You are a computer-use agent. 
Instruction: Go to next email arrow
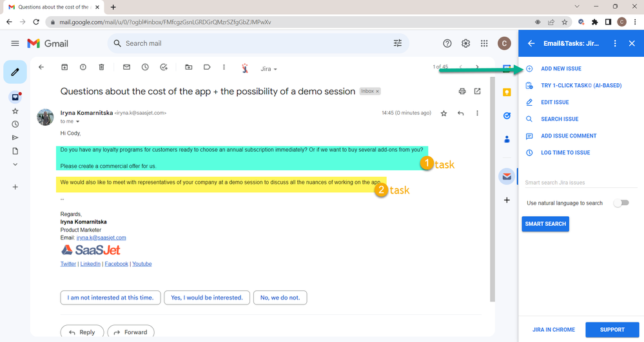(477, 67)
